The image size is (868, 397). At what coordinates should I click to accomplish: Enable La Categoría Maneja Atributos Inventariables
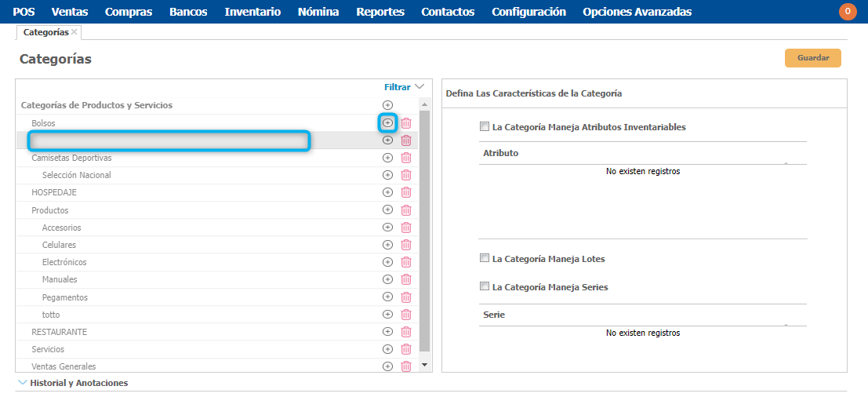tap(485, 126)
